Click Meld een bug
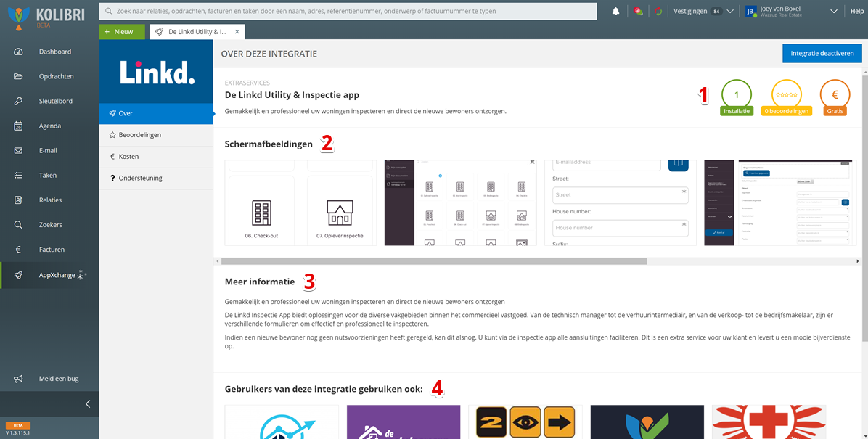This screenshot has width=868, height=439. [59, 379]
